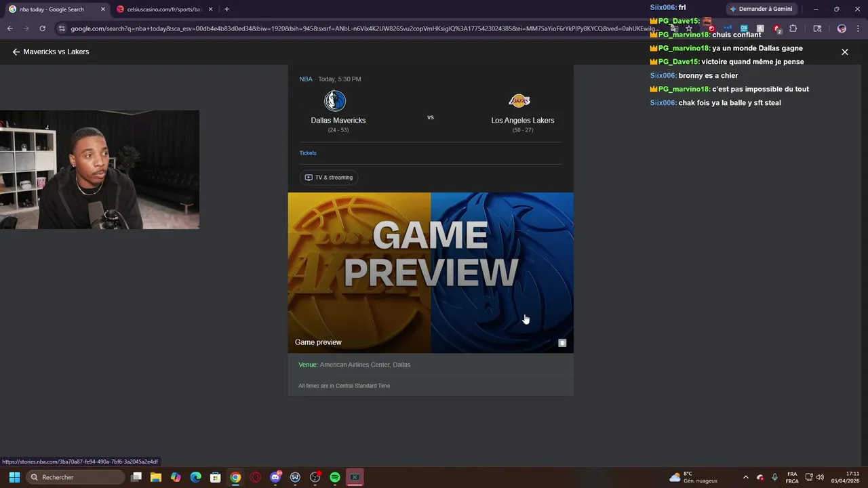The height and width of the screenshot is (488, 868).
Task: Open the weather widget showing 8°C
Action: point(694,477)
